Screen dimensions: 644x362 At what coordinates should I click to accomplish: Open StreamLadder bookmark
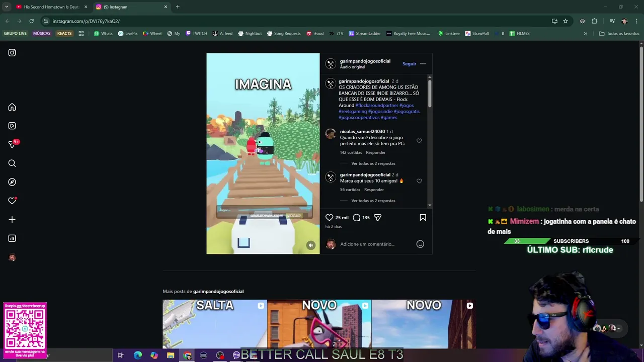click(x=365, y=34)
